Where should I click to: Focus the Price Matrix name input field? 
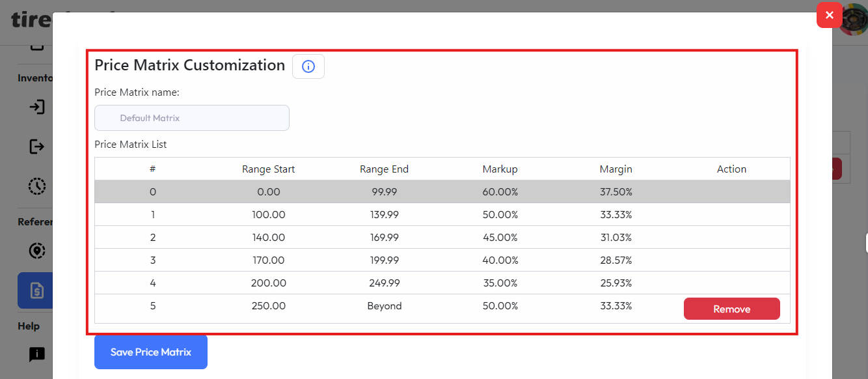pos(192,118)
